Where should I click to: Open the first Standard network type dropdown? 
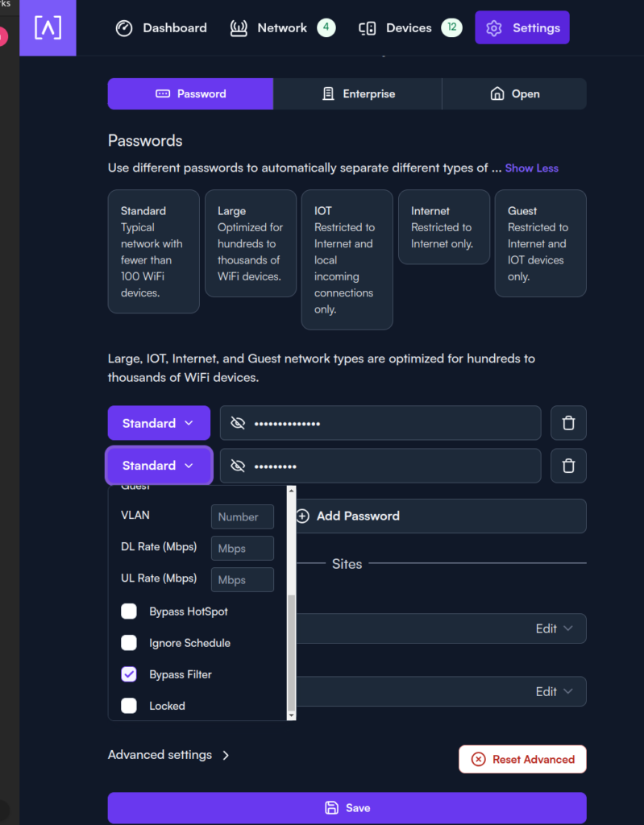point(159,423)
